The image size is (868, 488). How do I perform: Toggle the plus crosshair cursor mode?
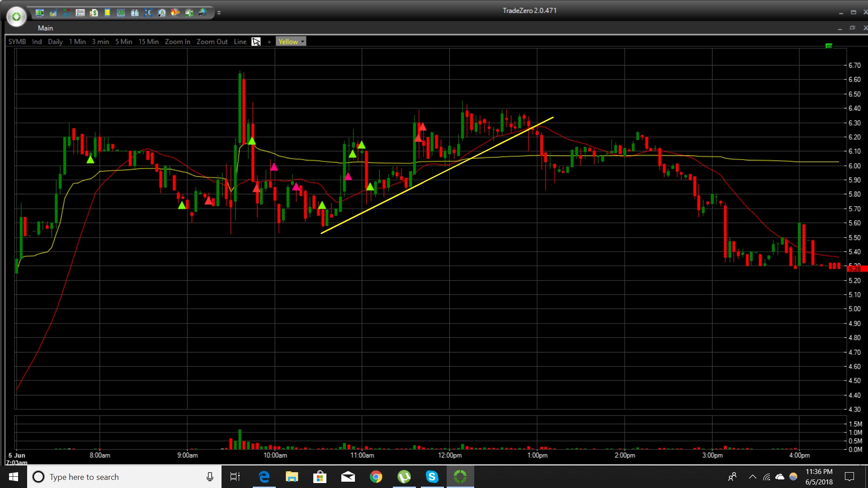coord(269,42)
